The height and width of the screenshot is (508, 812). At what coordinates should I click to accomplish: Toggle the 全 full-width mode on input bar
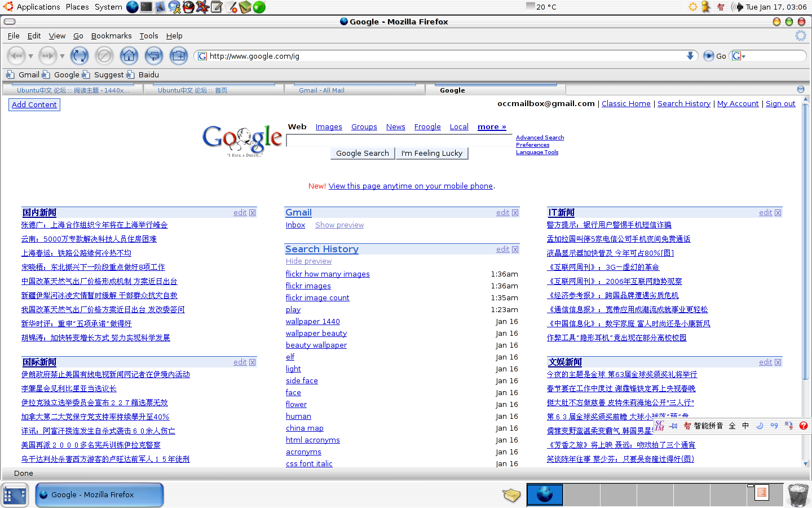tap(732, 426)
